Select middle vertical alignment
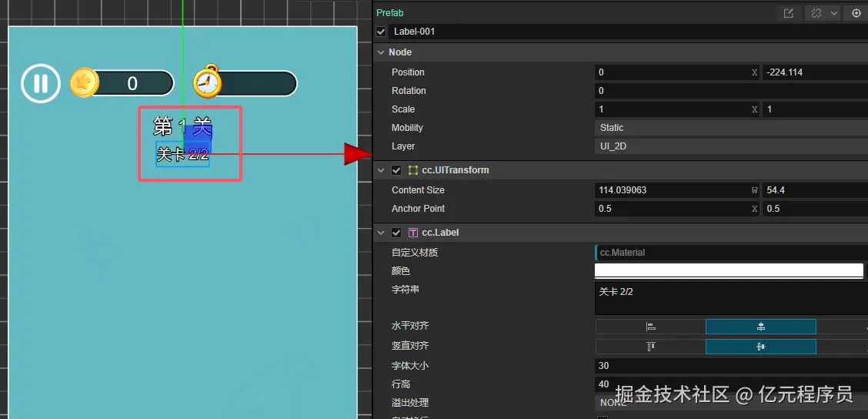Viewport: 868px width, 419px height. click(x=760, y=347)
